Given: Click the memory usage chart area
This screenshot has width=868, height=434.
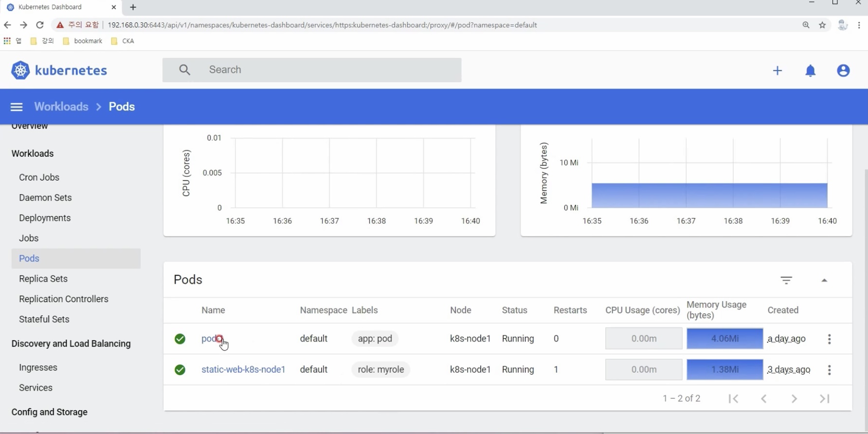Looking at the screenshot, I should [709, 173].
